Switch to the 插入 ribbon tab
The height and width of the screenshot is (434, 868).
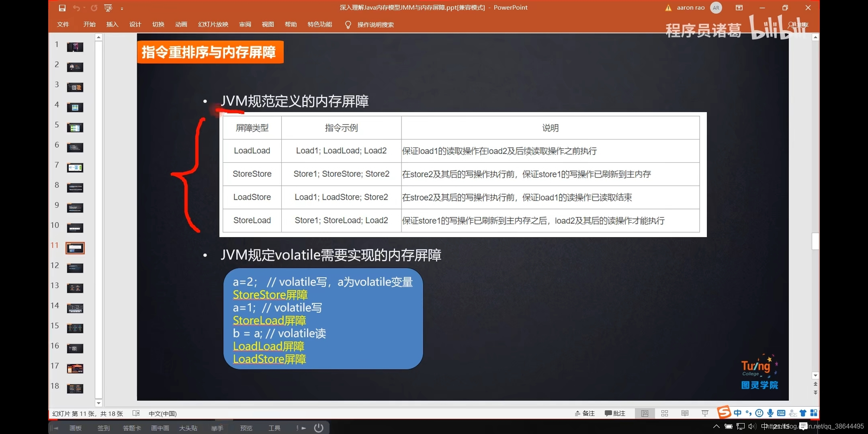click(x=112, y=25)
